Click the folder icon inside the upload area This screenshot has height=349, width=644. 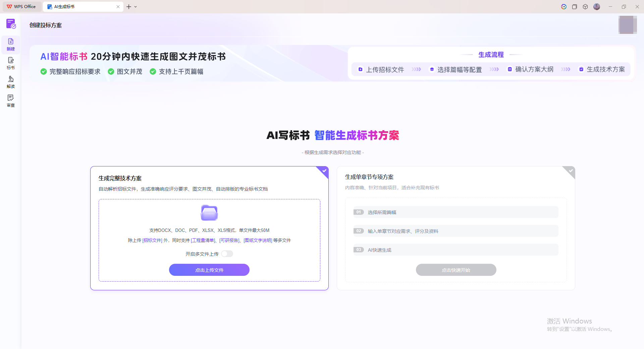coord(209,213)
